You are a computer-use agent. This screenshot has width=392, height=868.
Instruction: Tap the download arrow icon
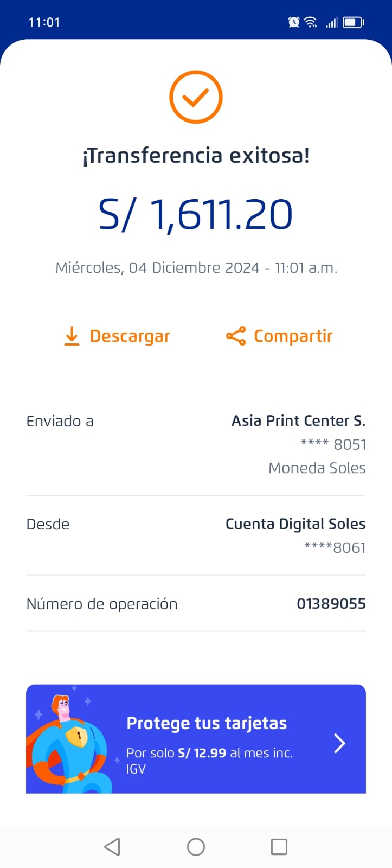[72, 336]
